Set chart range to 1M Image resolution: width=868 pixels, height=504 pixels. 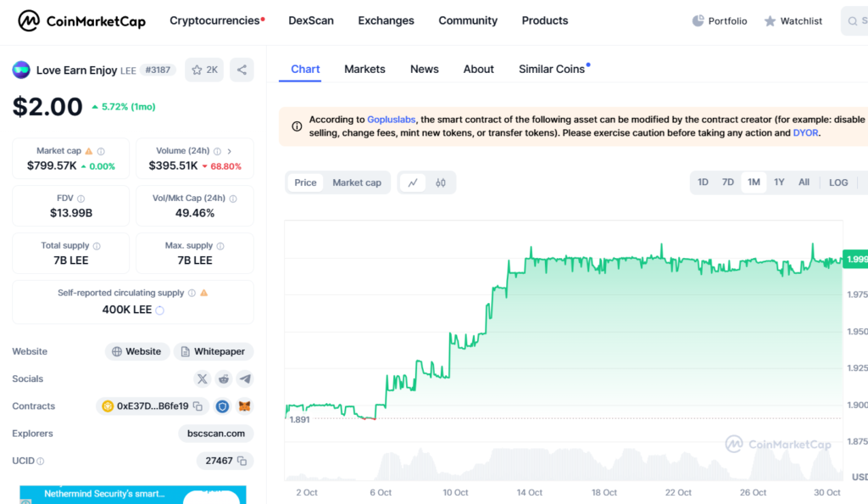coord(754,182)
